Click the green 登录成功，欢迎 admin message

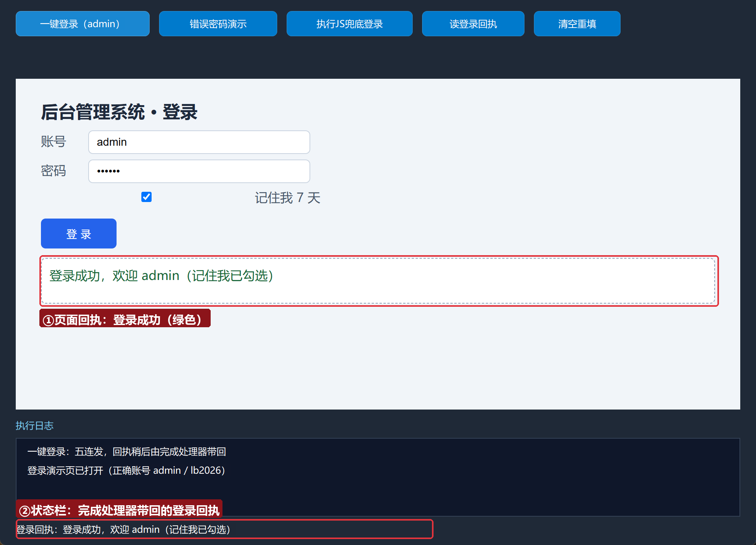pos(161,276)
